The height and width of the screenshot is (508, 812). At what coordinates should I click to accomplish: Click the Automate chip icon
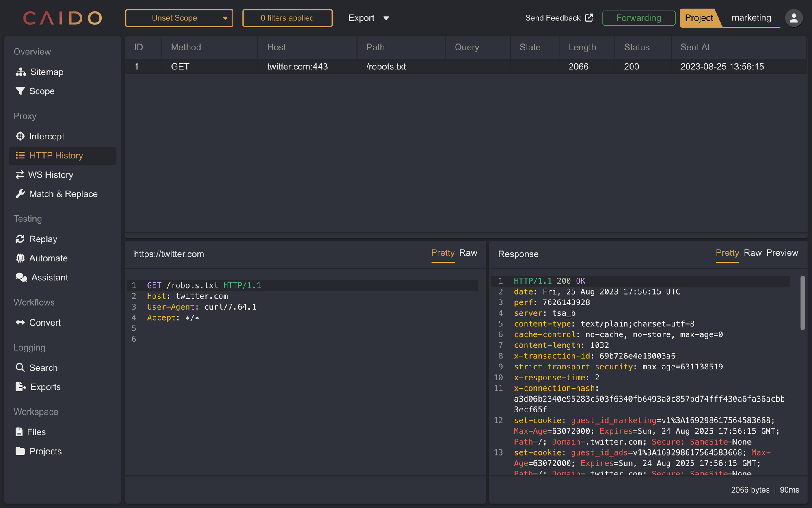(20, 258)
